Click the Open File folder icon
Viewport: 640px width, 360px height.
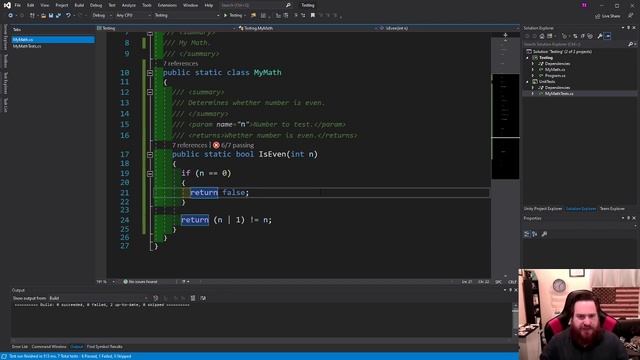(x=43, y=16)
